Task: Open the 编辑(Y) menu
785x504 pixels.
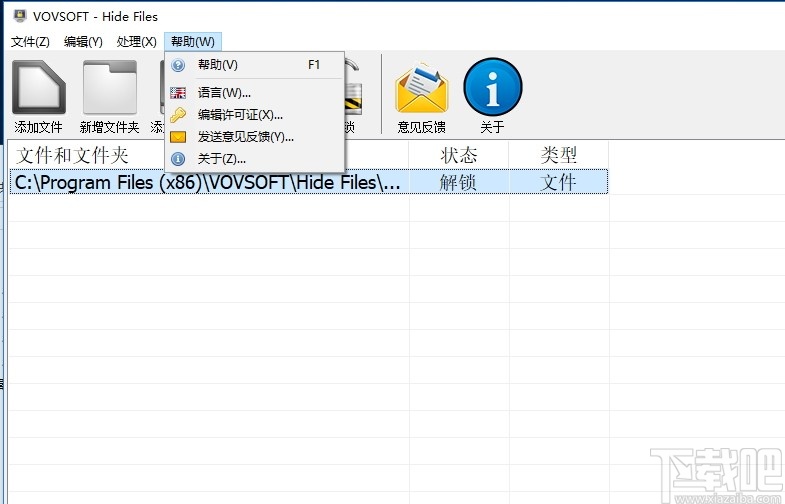Action: pos(83,42)
